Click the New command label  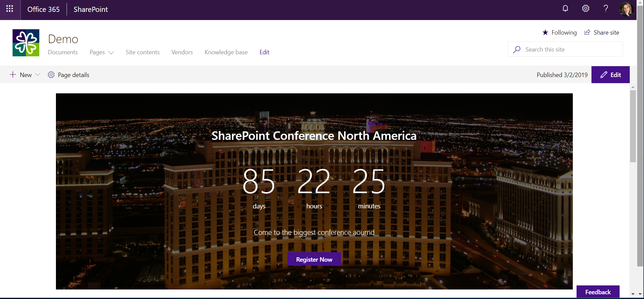pos(26,75)
